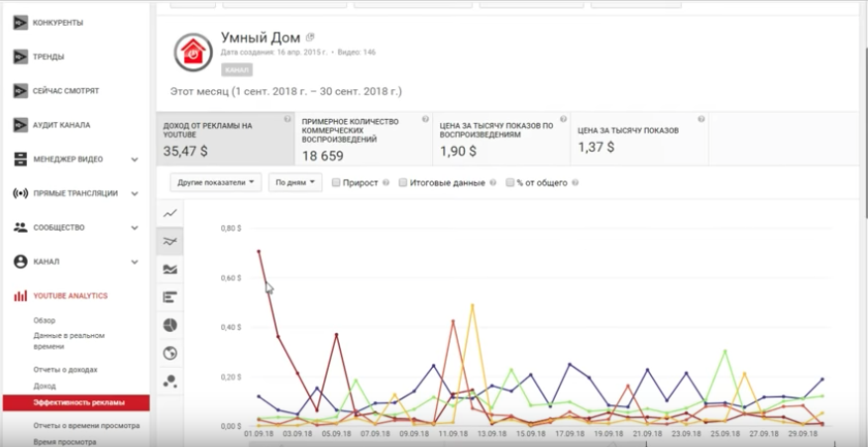Select the multi-line chart view icon

pos(170,241)
